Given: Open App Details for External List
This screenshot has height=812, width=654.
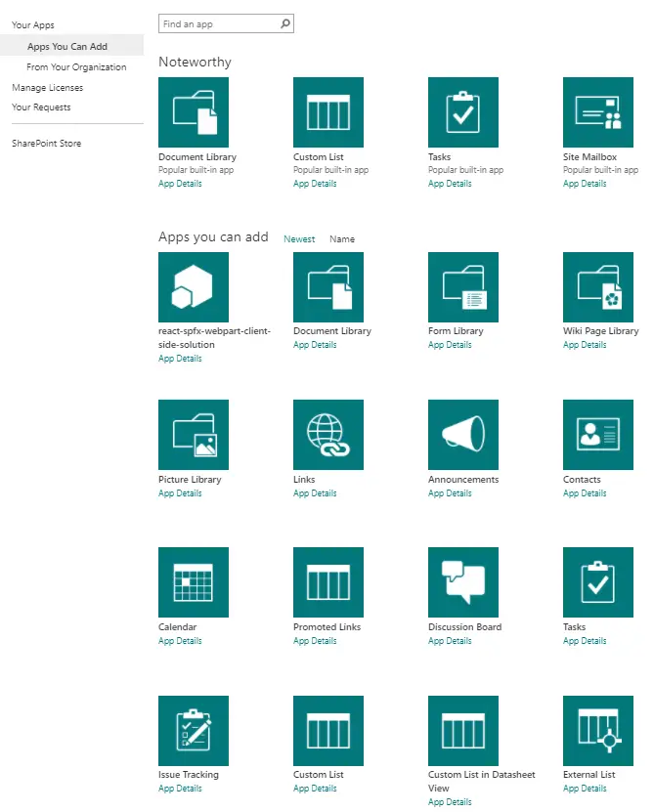Looking at the screenshot, I should [x=585, y=789].
